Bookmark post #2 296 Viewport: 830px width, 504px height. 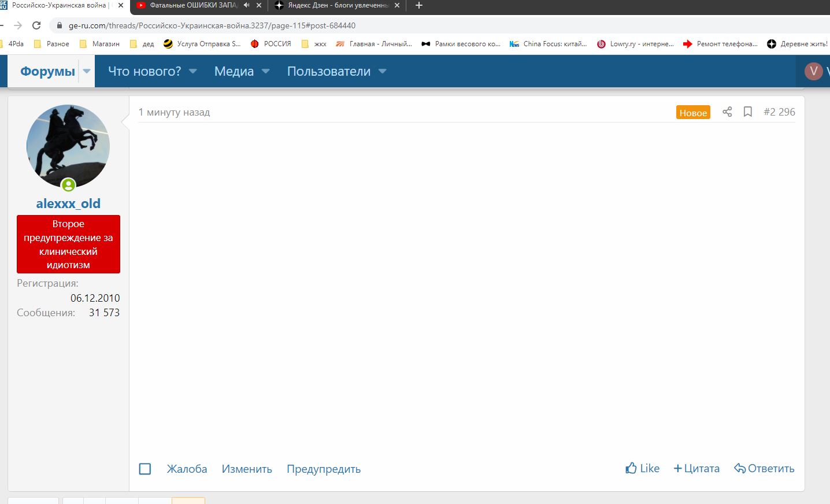(x=747, y=112)
